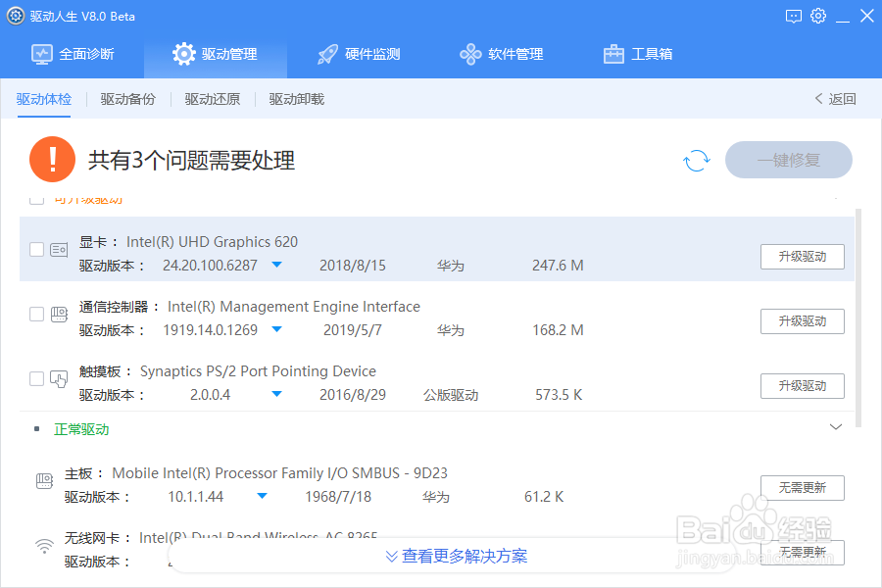Click the graphics card device icon

tap(59, 249)
